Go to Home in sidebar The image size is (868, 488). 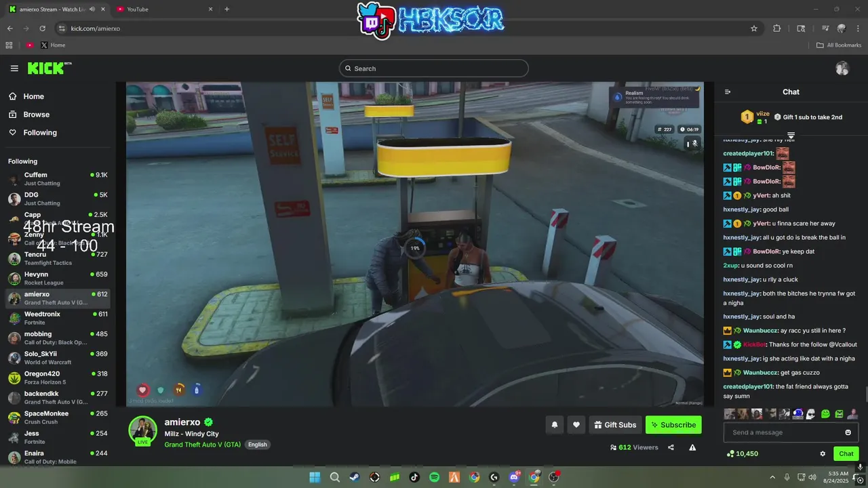pos(27,96)
